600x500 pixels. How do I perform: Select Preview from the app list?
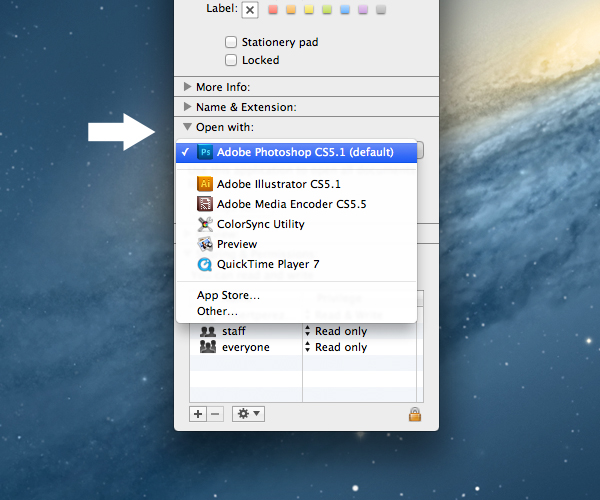(x=297, y=244)
